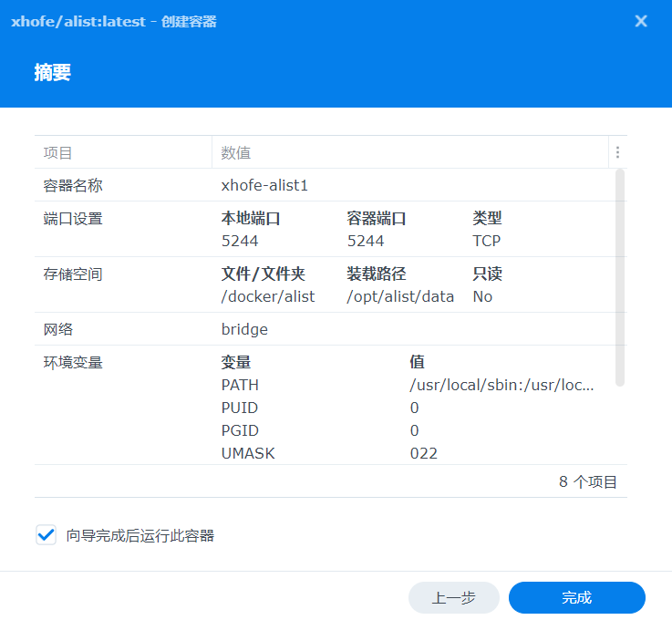The width and height of the screenshot is (672, 620).
Task: Click the /docker/alist folder path
Action: click(268, 296)
